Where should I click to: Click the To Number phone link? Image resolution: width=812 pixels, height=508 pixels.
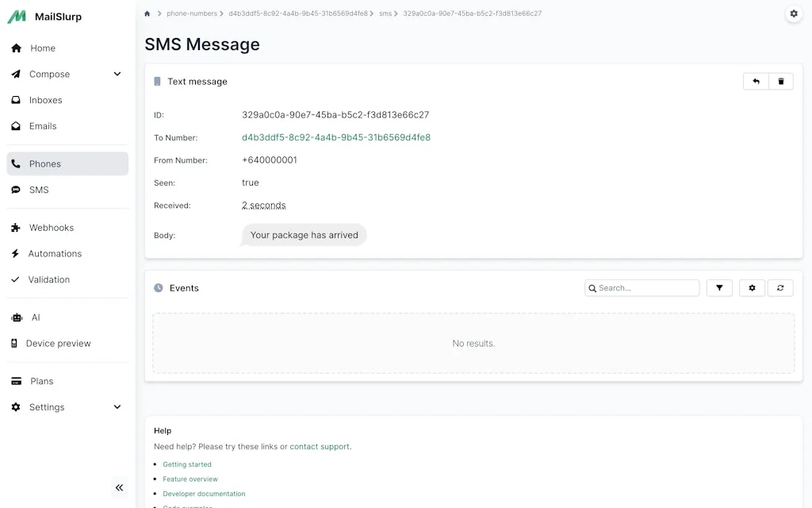pyautogui.click(x=337, y=137)
